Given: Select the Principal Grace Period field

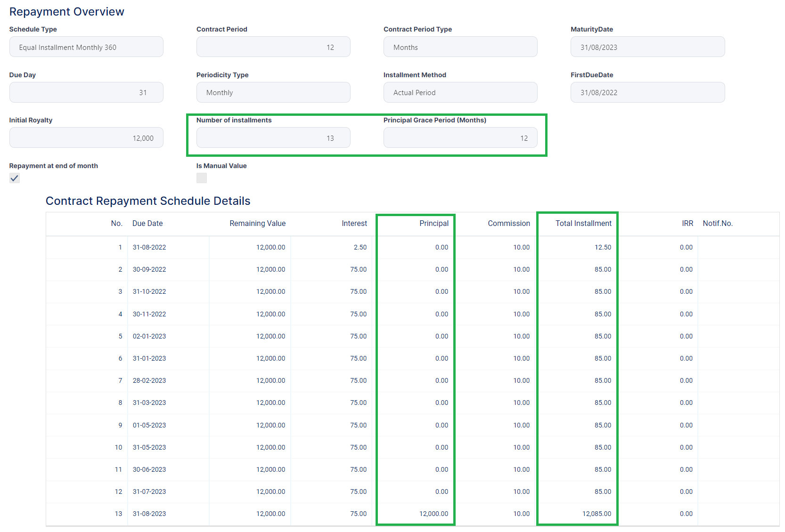Looking at the screenshot, I should [460, 138].
